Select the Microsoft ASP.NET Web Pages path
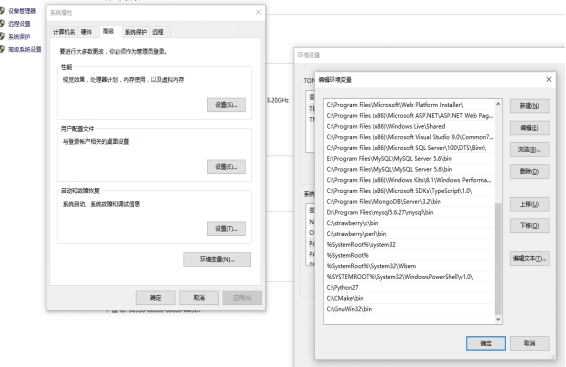This screenshot has height=367, width=566. coord(409,115)
